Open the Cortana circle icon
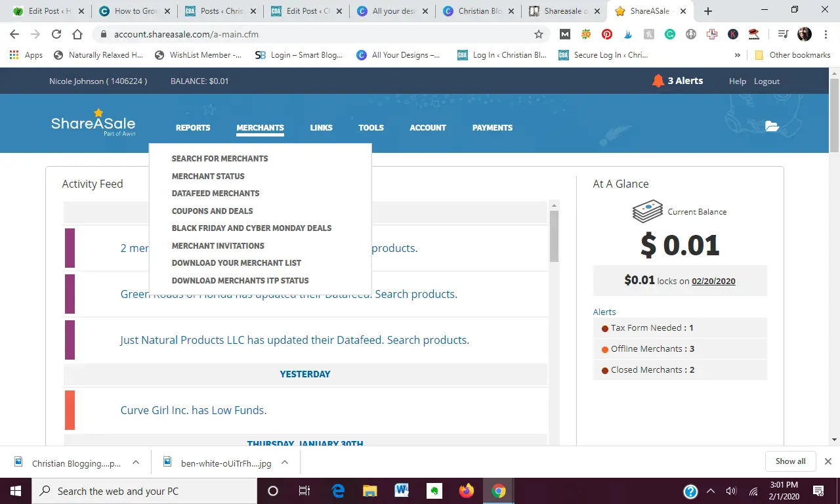This screenshot has width=840, height=504. (x=273, y=491)
